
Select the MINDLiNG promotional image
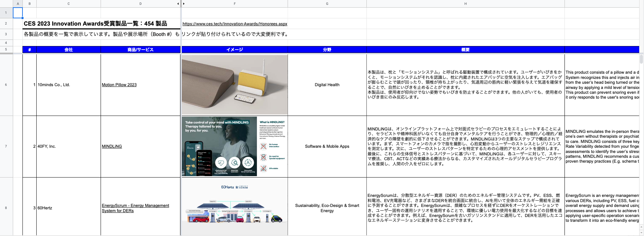tap(235, 146)
